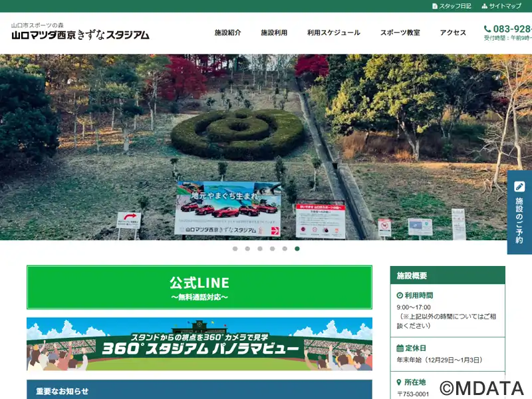Viewport: 532px width, 399px height.
Task: Click the postal code 〒753-0001
Action: click(413, 394)
